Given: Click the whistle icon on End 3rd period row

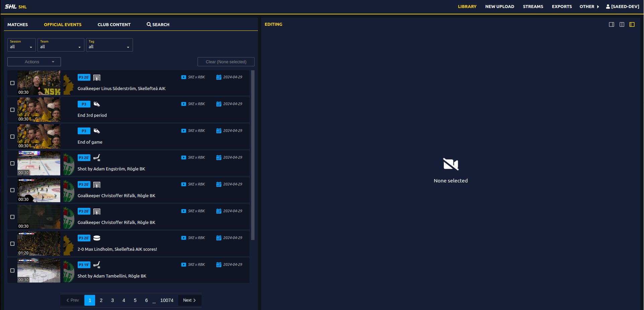Looking at the screenshot, I should coord(97,104).
